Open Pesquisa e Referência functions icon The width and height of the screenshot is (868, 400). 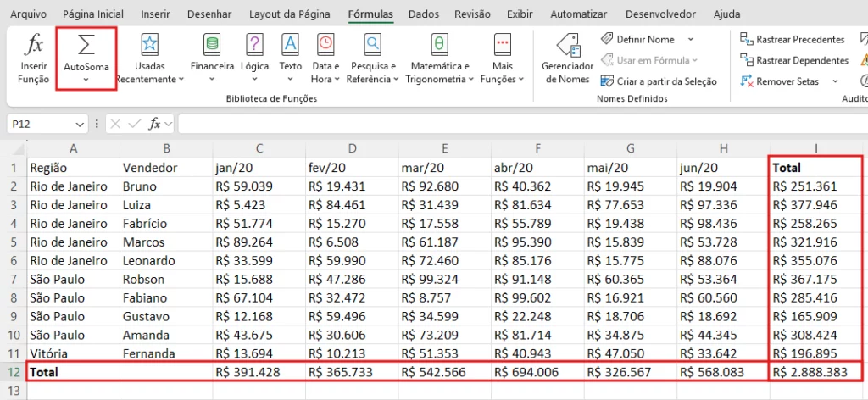pos(374,44)
